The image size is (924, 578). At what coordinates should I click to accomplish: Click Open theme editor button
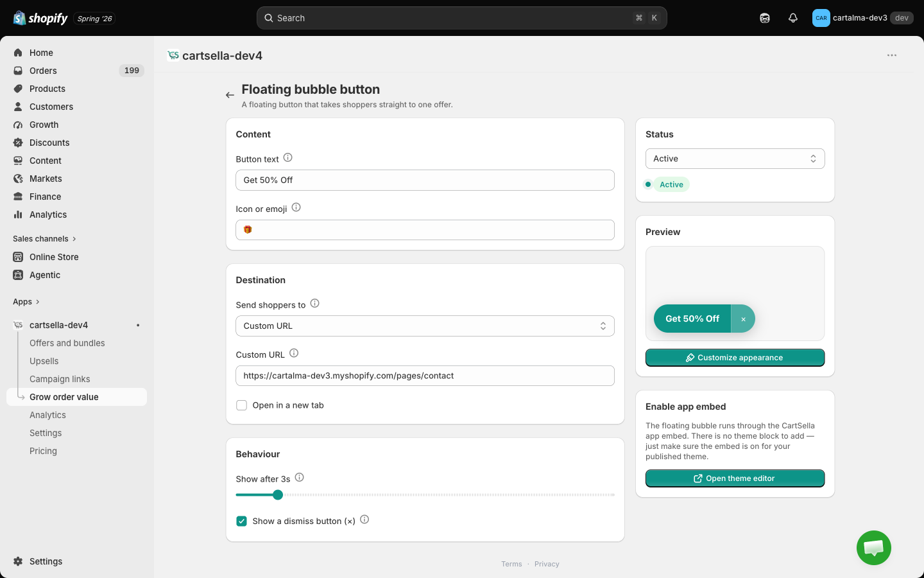point(735,478)
